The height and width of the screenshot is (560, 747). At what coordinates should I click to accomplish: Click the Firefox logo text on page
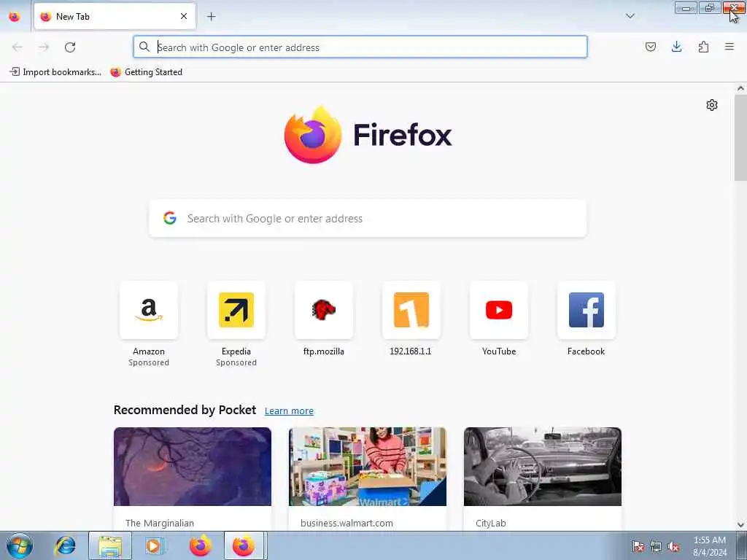pyautogui.click(x=403, y=135)
